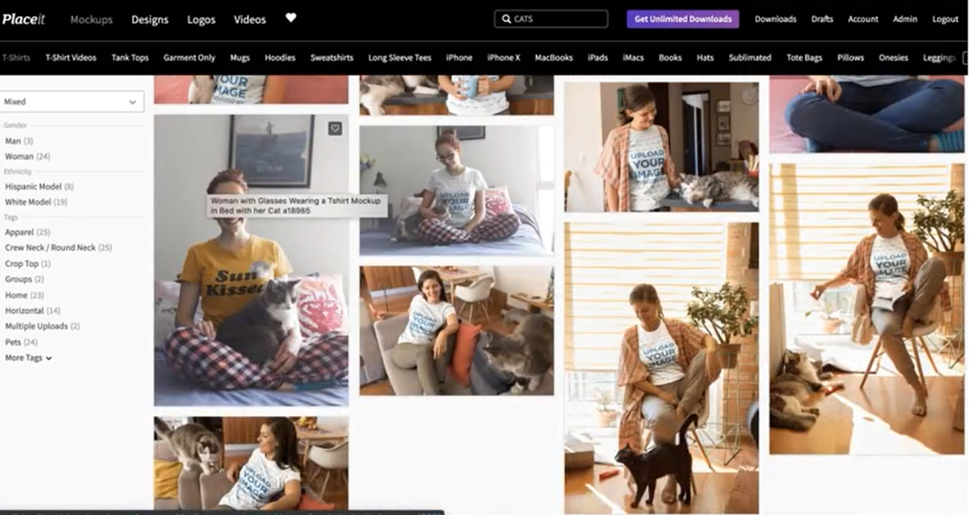Go to the Mugs category
This screenshot has width=980, height=515.
point(239,57)
